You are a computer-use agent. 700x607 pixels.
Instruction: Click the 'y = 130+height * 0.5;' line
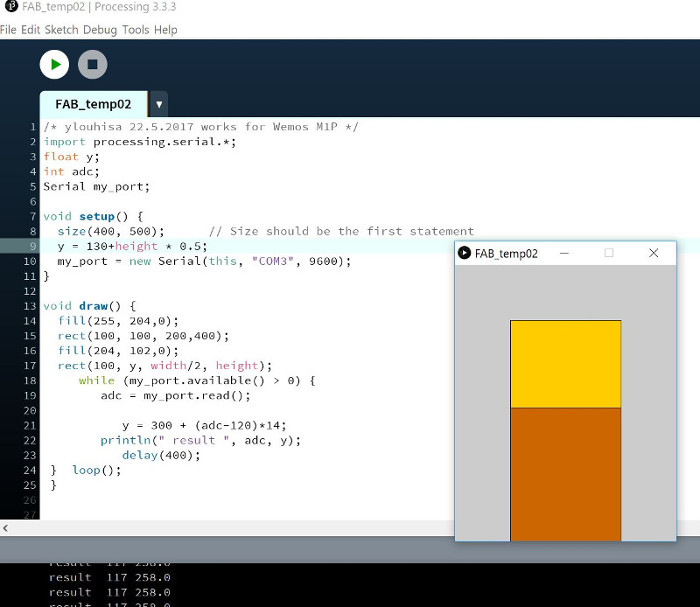click(x=133, y=246)
